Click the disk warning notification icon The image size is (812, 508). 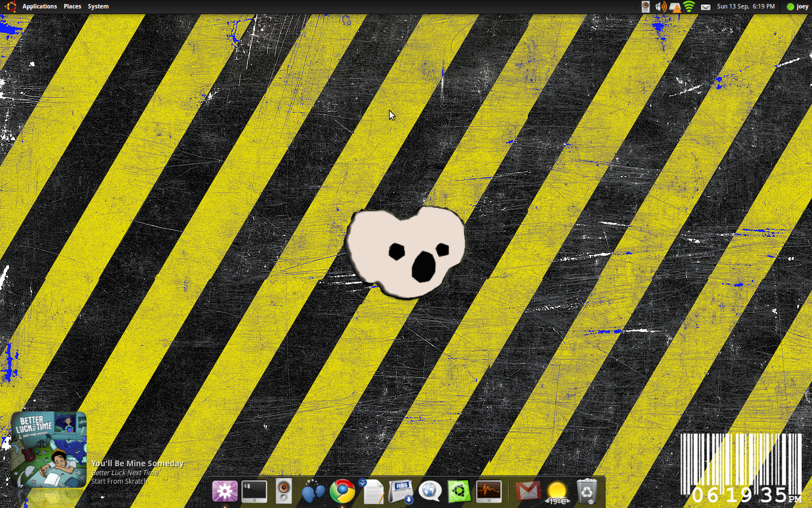[675, 7]
